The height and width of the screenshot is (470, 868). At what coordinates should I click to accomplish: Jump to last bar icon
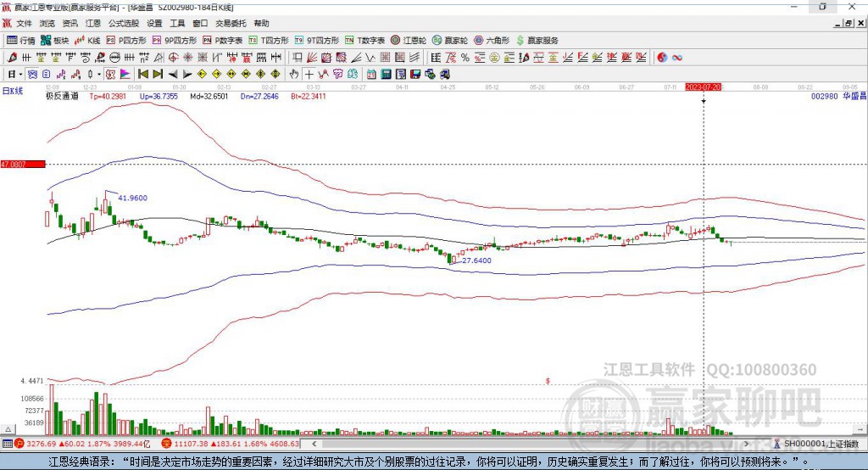coord(158,75)
